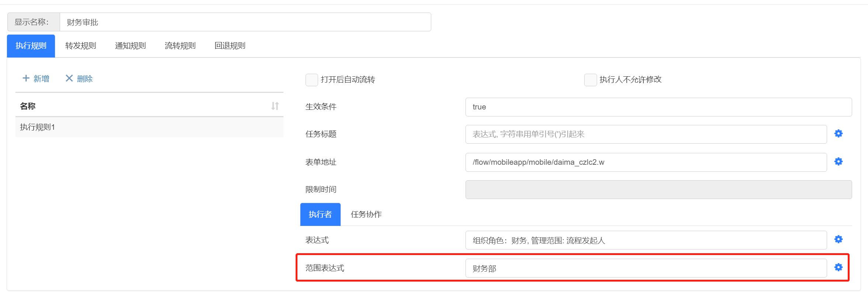Select the 执行者 sub-tab
The width and height of the screenshot is (868, 307).
pos(320,214)
